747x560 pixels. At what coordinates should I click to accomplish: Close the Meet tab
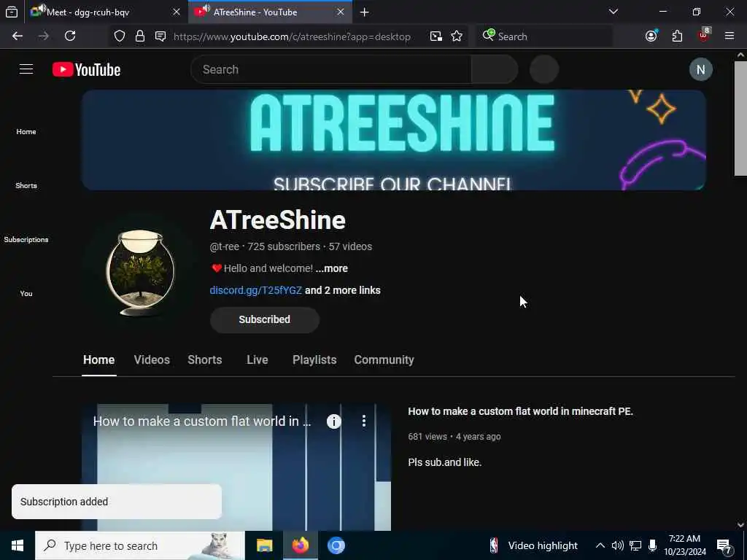177,12
